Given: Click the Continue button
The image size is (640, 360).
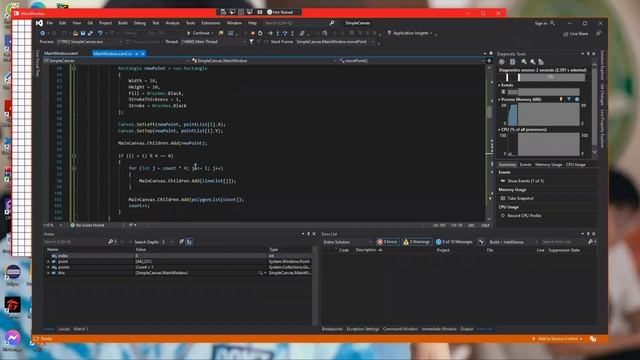Looking at the screenshot, I should click(198, 33).
